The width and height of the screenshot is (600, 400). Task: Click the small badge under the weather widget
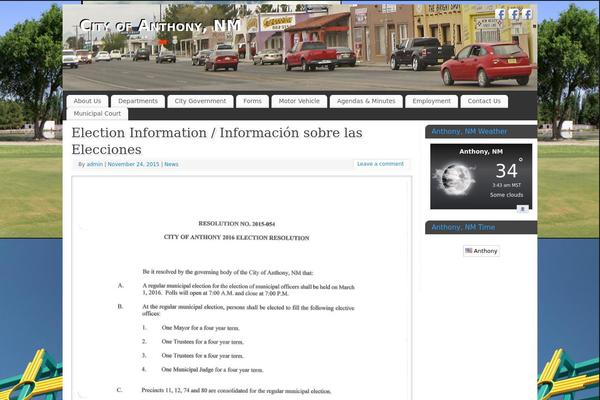click(523, 209)
